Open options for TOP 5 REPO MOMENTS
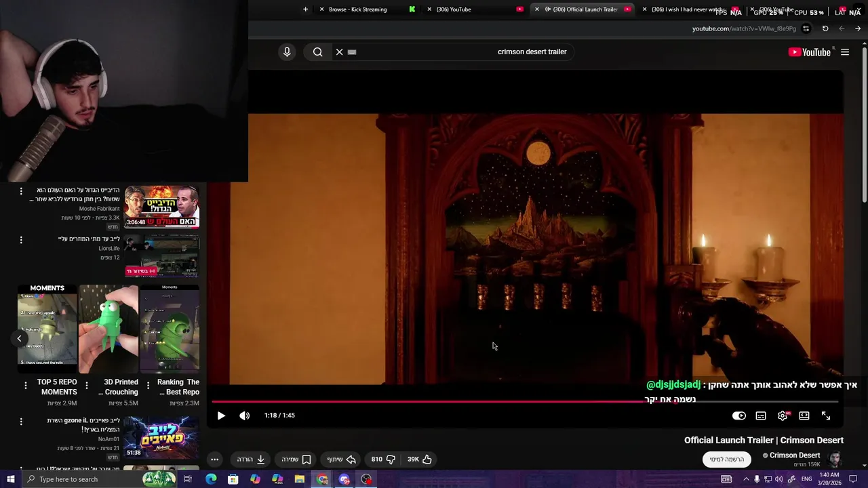 click(x=26, y=386)
